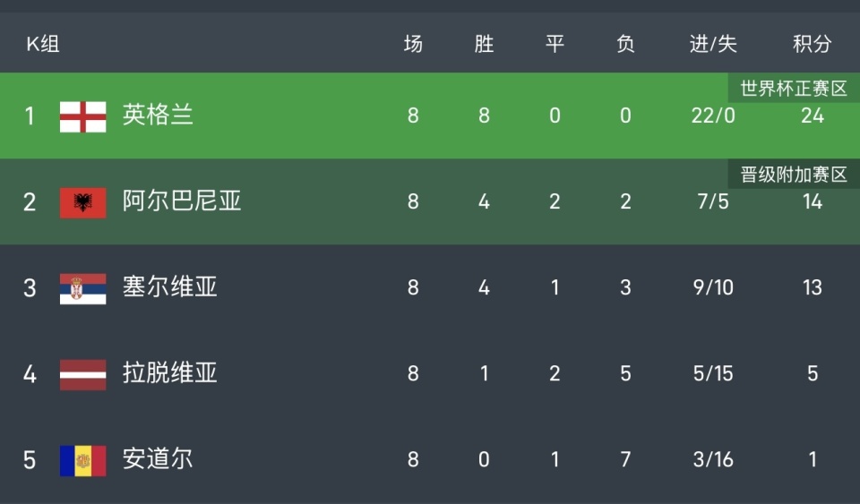860x504 pixels.
Task: Open team 阿尔巴尼亚 details
Action: 182,201
